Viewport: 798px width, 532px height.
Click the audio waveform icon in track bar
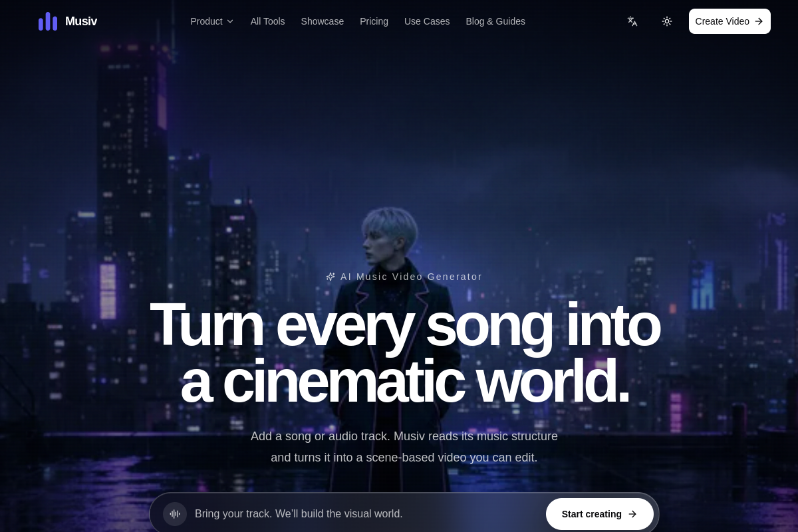point(175,514)
